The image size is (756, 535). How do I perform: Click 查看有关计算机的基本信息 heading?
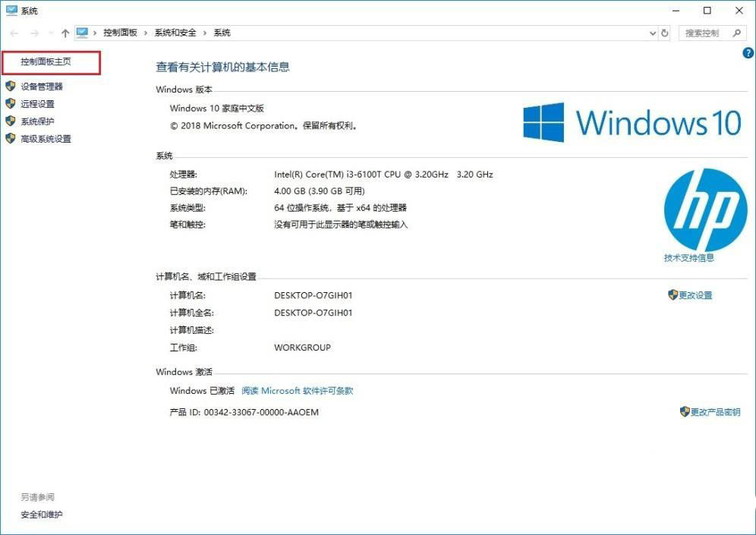222,67
